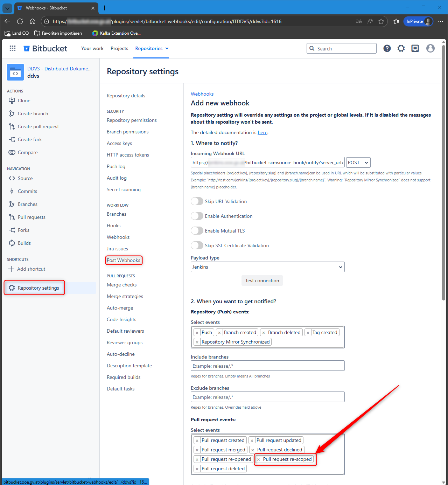This screenshot has width=448, height=485.
Task: Toggle the Skip URL Validation switch
Action: 197,201
